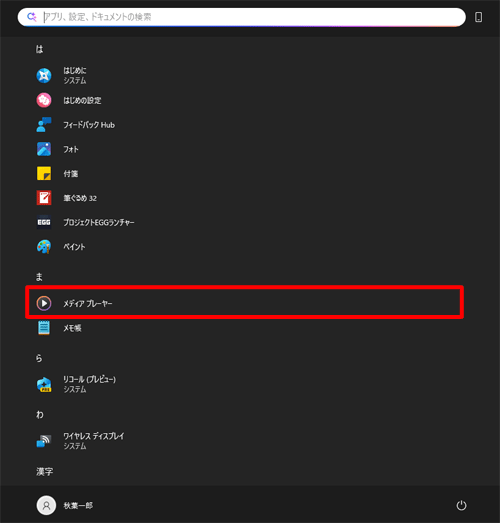500x523 pixels.
Task: Select the ま letter group header
Action: [x=39, y=277]
